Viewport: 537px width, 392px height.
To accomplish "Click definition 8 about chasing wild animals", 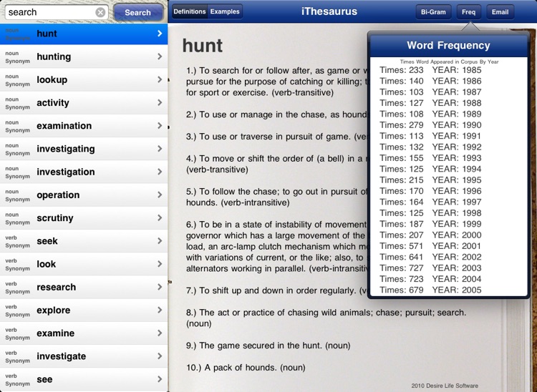I will click(x=326, y=318).
